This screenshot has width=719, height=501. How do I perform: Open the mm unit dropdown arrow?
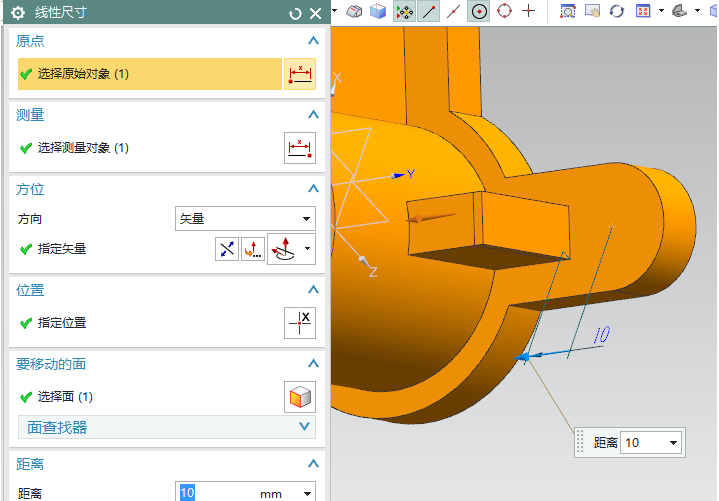coord(306,493)
